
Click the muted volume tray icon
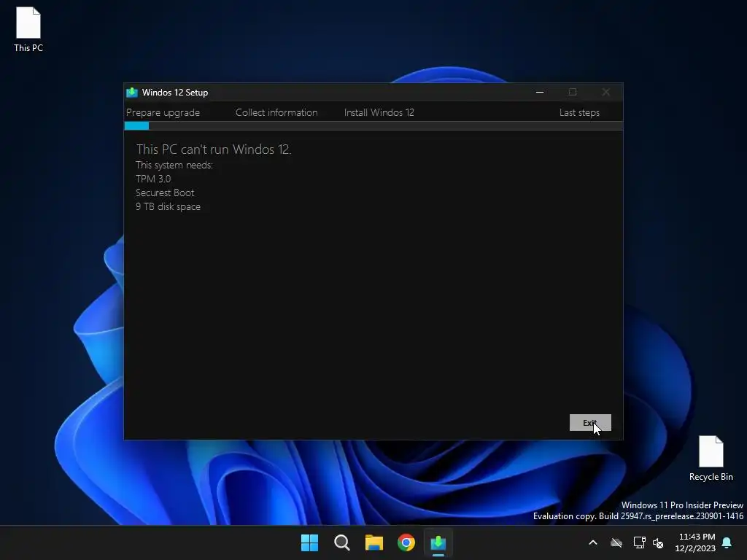tap(659, 542)
